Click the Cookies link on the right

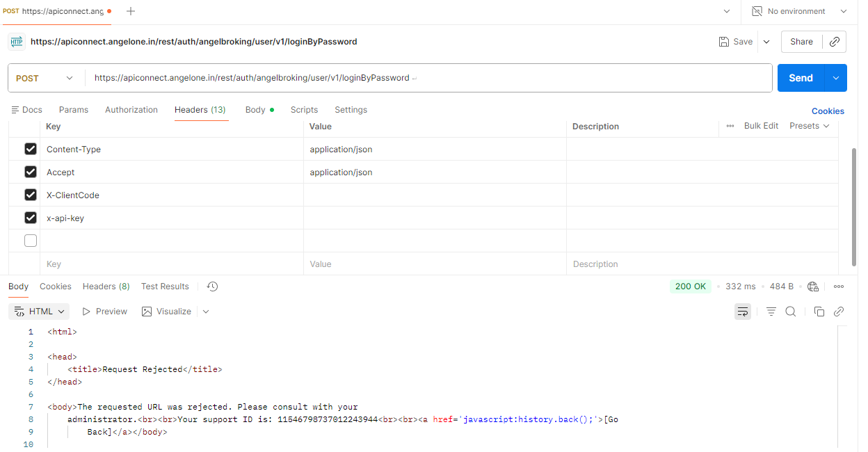tap(828, 111)
